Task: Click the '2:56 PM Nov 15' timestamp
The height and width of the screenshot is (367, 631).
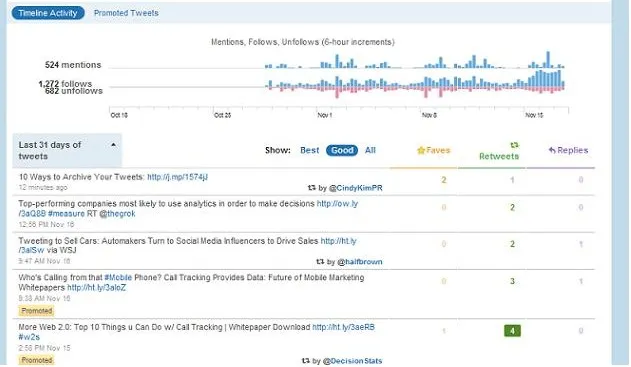Action: pos(44,348)
